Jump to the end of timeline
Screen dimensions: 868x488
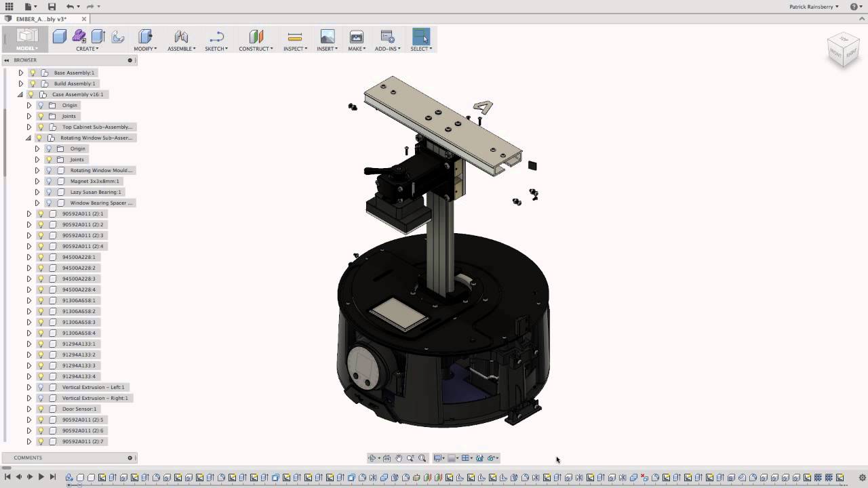click(x=52, y=477)
